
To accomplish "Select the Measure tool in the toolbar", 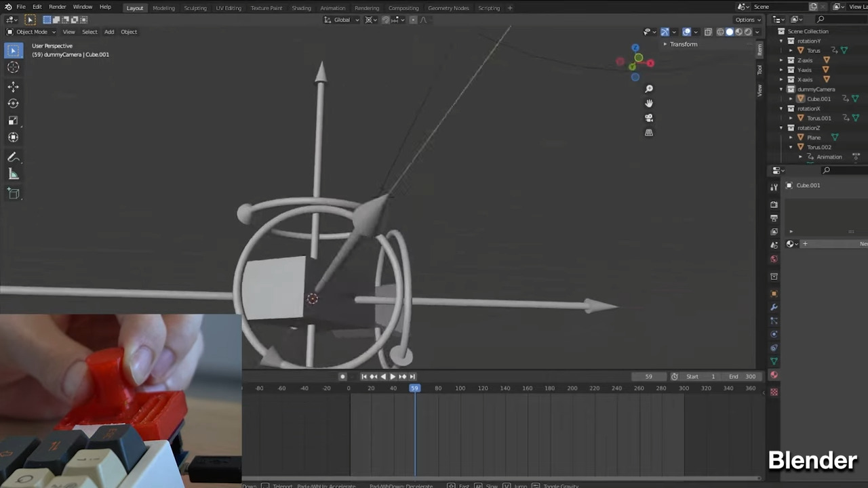I will pos(13,175).
